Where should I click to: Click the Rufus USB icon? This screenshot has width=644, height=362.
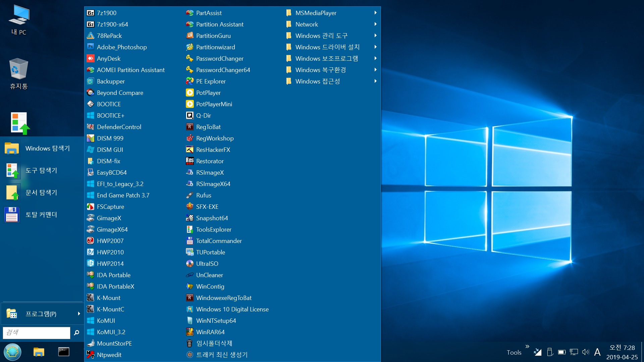[x=190, y=195]
